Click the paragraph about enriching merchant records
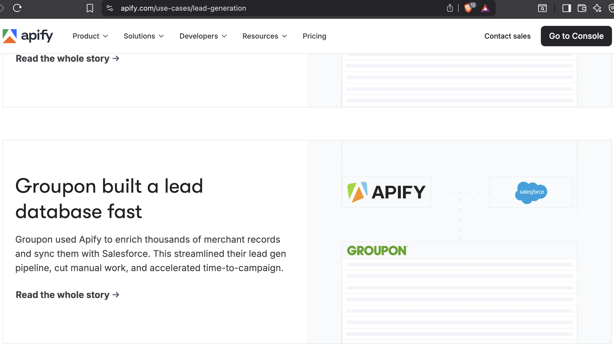Screen dimensions: 614x364 click(x=151, y=254)
